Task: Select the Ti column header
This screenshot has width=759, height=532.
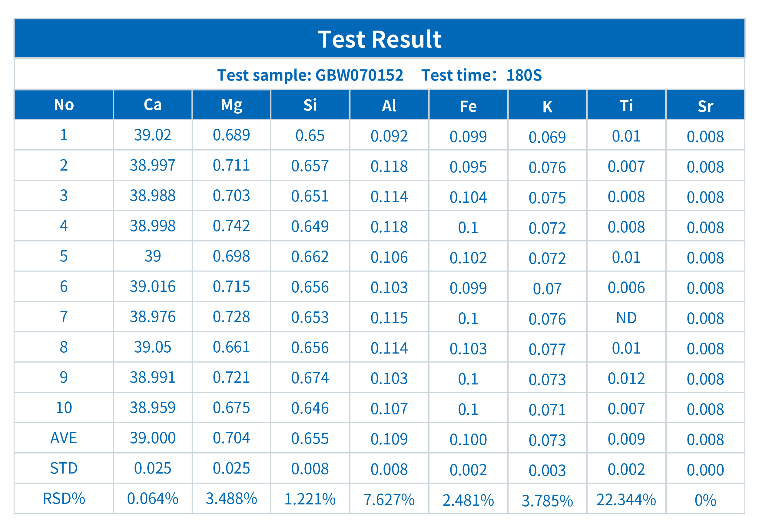Action: (x=626, y=105)
